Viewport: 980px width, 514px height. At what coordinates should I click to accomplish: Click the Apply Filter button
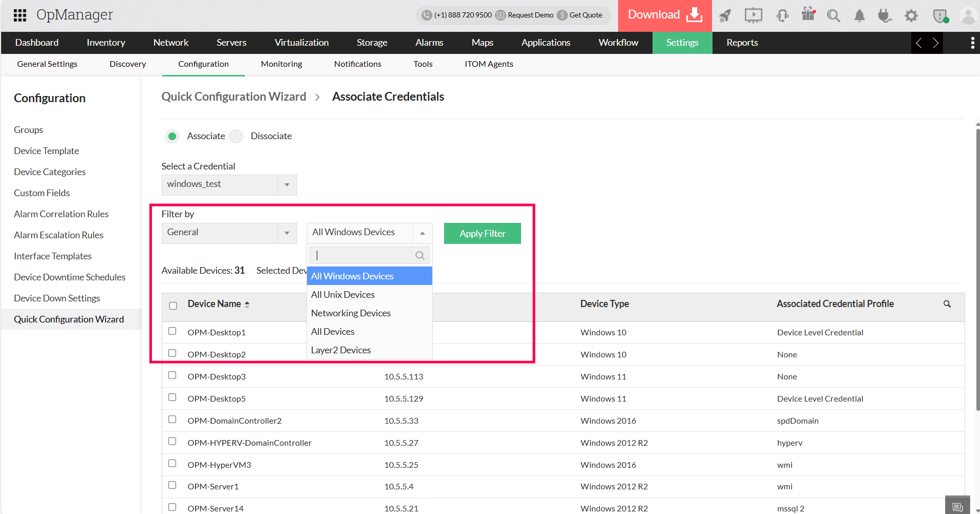coord(482,233)
